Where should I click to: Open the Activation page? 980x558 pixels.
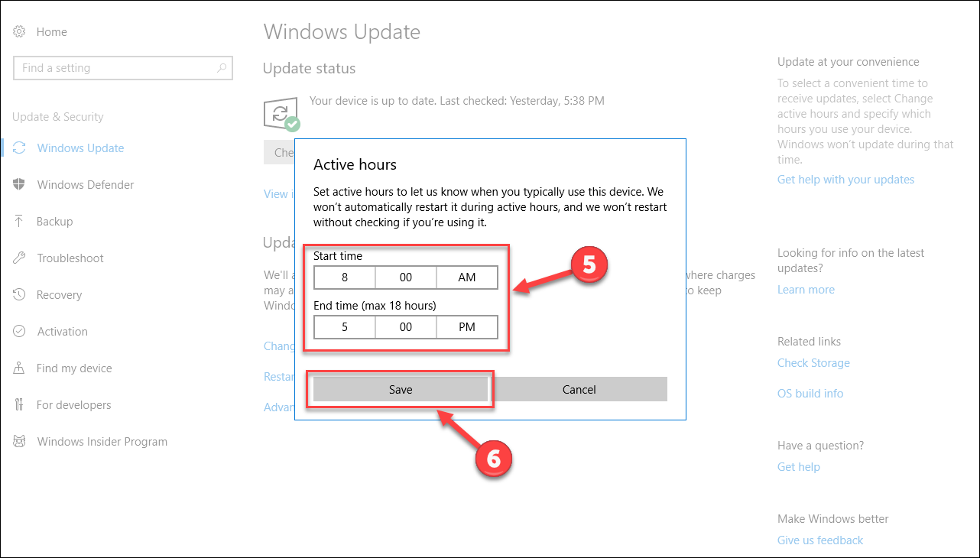63,332
